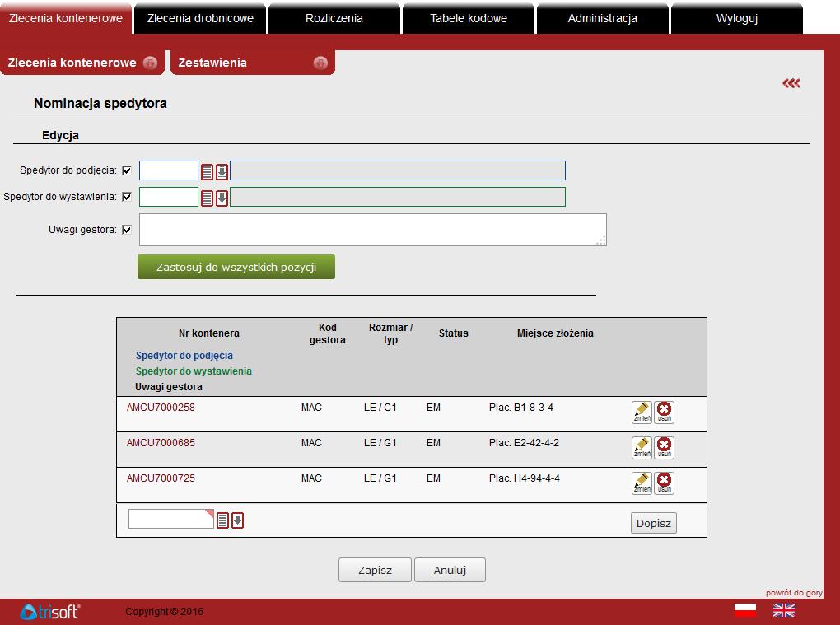The width and height of the screenshot is (840, 625).
Task: Click Miejsce złożenia column header
Action: pos(555,333)
